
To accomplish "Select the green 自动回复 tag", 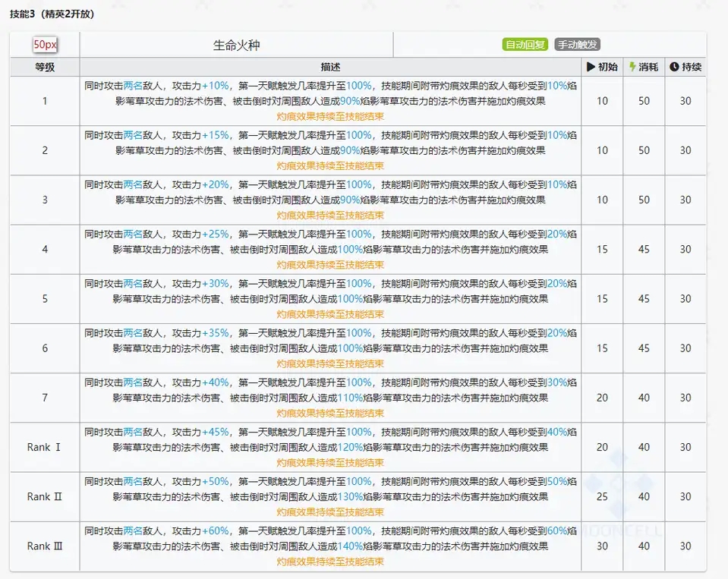I will [x=525, y=45].
